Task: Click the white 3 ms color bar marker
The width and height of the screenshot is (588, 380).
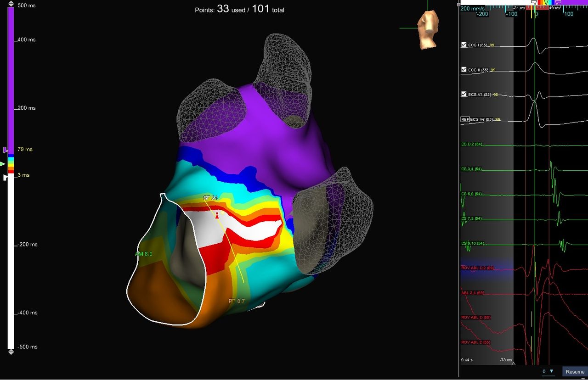Action: coord(6,177)
